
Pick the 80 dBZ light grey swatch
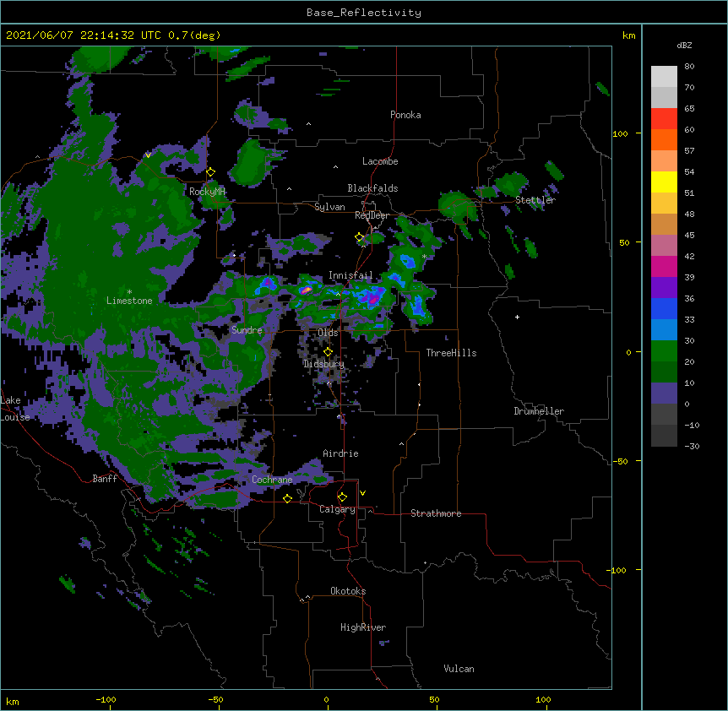(x=664, y=77)
